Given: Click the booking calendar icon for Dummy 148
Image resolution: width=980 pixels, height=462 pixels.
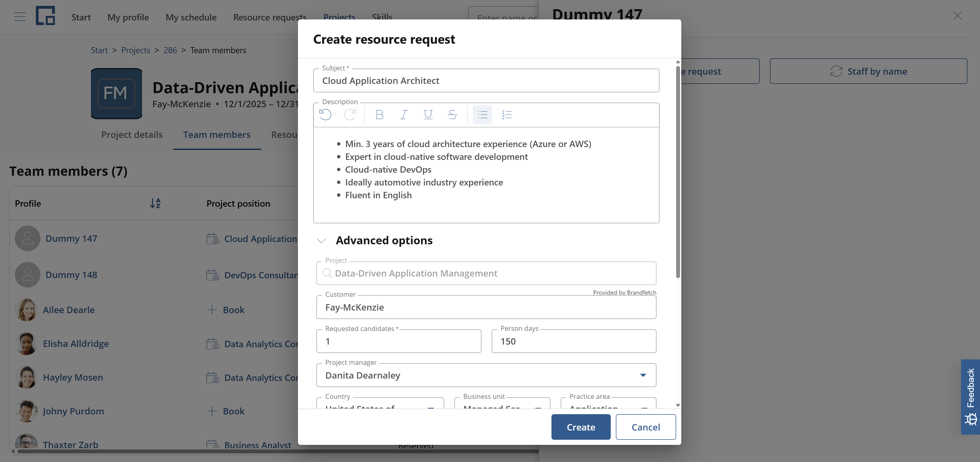Looking at the screenshot, I should [213, 275].
